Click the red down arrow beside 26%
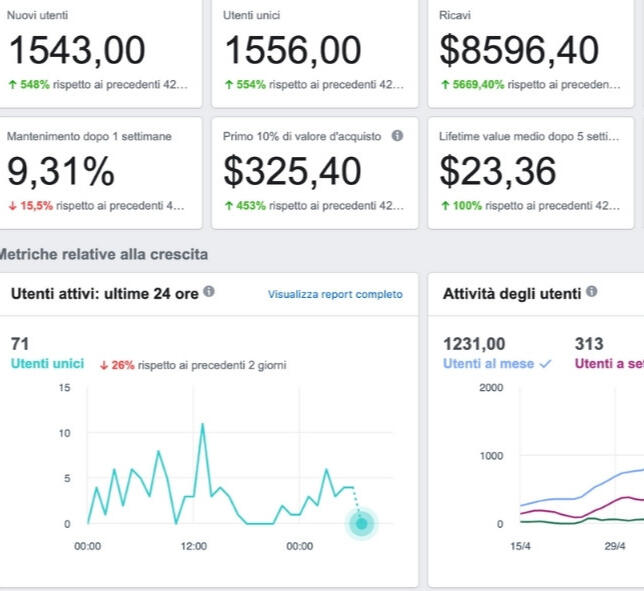644x591 pixels. coord(103,365)
